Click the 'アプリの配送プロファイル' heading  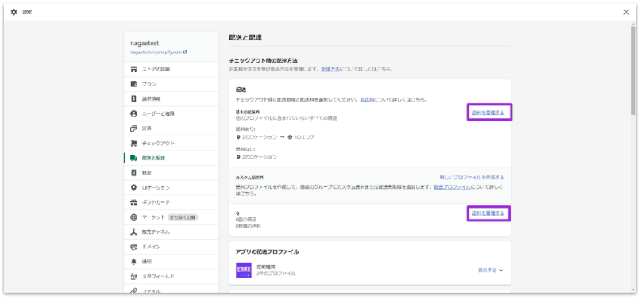268,251
